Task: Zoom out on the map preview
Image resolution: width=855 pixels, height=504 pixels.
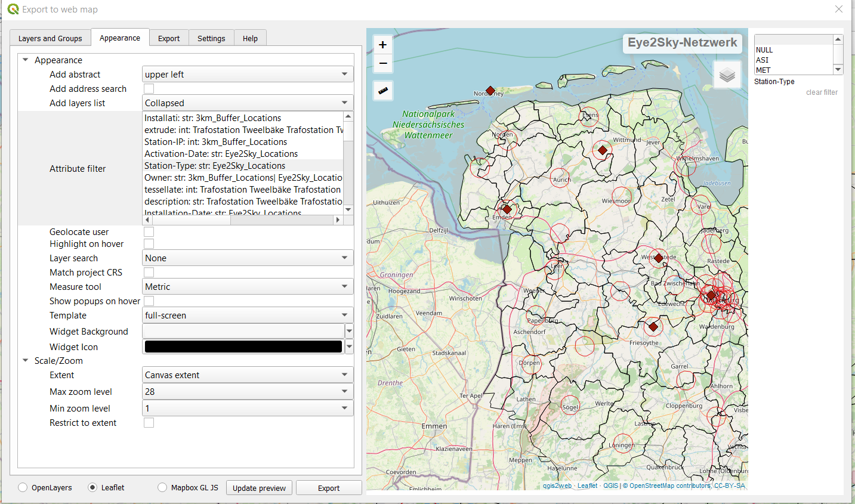Action: pyautogui.click(x=382, y=62)
